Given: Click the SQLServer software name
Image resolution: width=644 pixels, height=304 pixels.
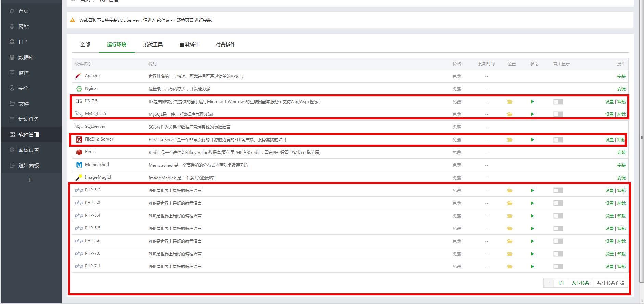Looking at the screenshot, I should tap(95, 126).
